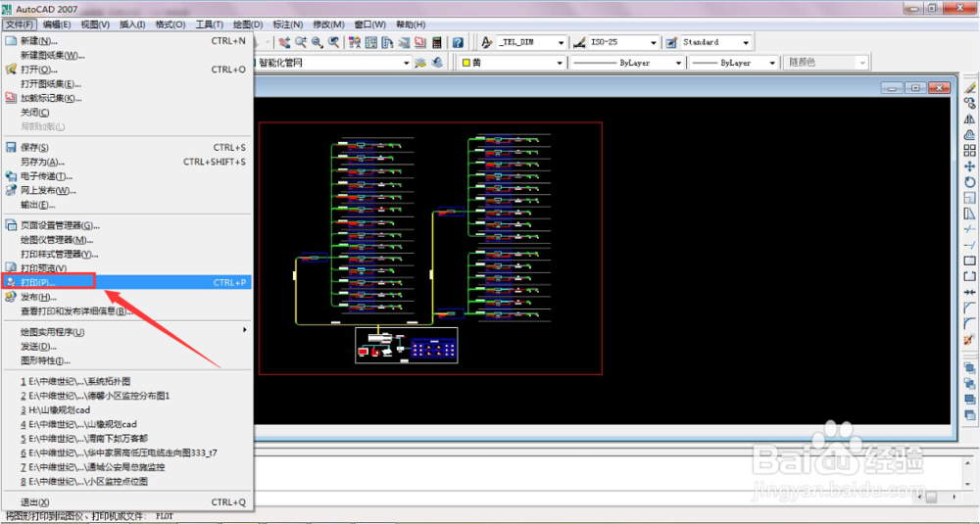Click the Zoom Previous toolbar icon
This screenshot has height=524, width=980.
tap(334, 42)
